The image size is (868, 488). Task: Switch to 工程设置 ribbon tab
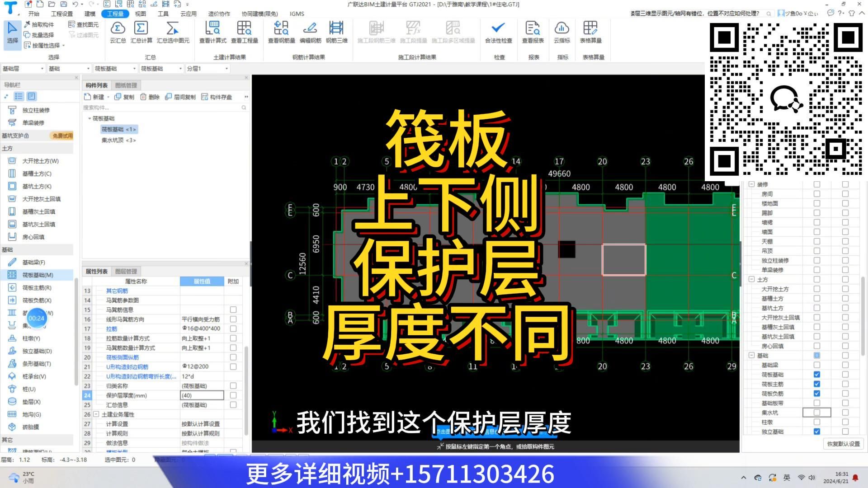click(62, 14)
